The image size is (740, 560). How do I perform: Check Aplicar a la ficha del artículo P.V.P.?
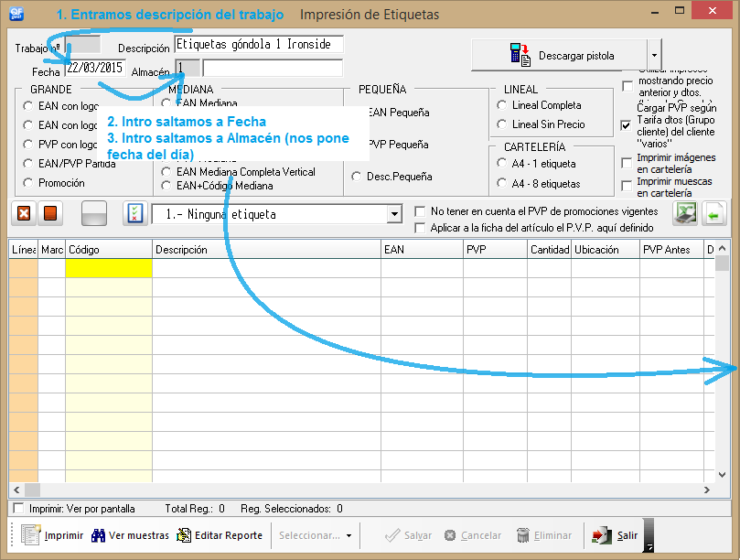point(420,228)
